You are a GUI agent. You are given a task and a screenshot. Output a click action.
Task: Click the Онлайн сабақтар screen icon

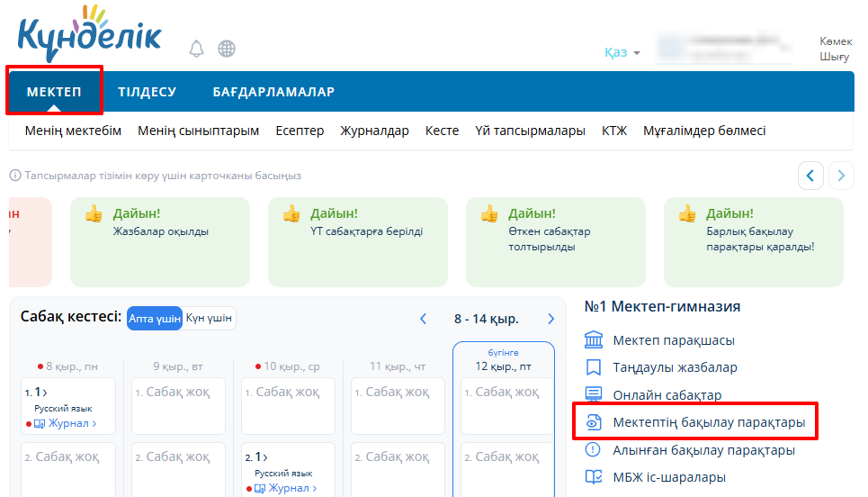pos(594,394)
